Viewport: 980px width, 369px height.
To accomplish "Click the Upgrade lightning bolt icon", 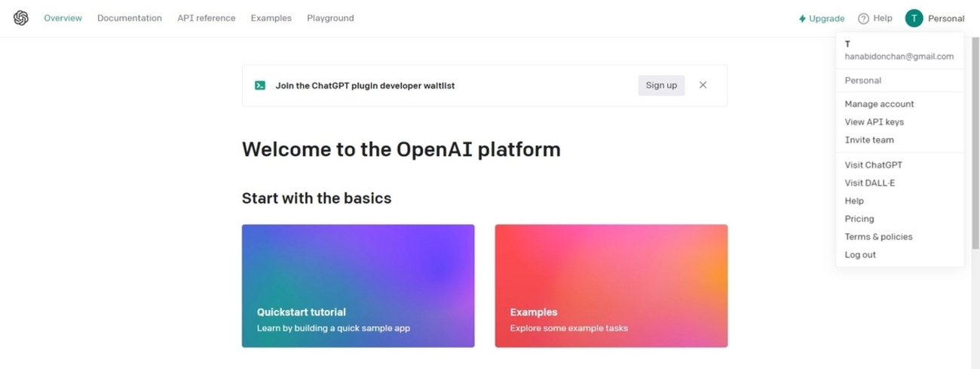I will click(x=802, y=19).
